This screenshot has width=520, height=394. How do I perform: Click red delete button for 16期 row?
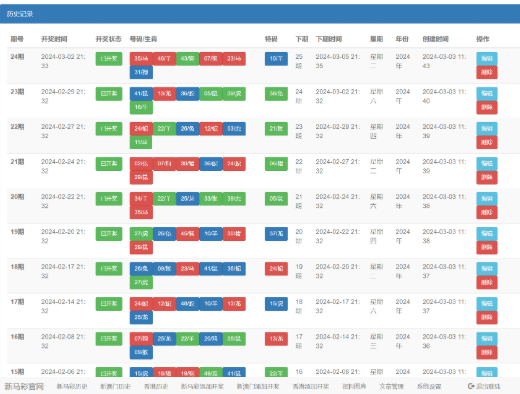(487, 352)
